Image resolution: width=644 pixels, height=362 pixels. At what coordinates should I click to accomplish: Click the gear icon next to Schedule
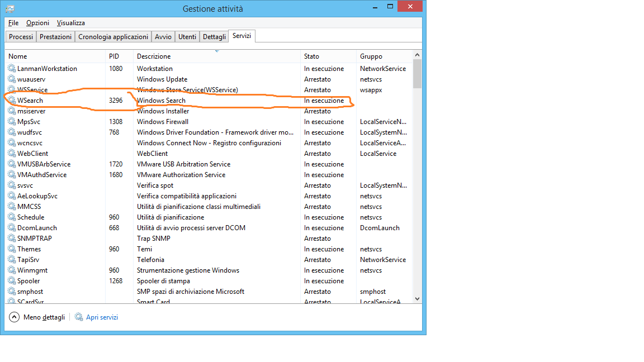pyautogui.click(x=12, y=217)
